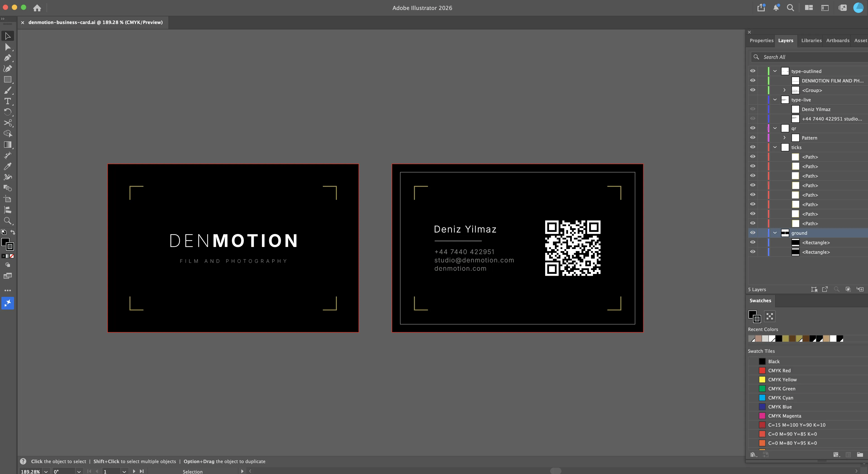Screen dimensions: 868x474
Task: Open notifications bell icon
Action: [776, 7]
